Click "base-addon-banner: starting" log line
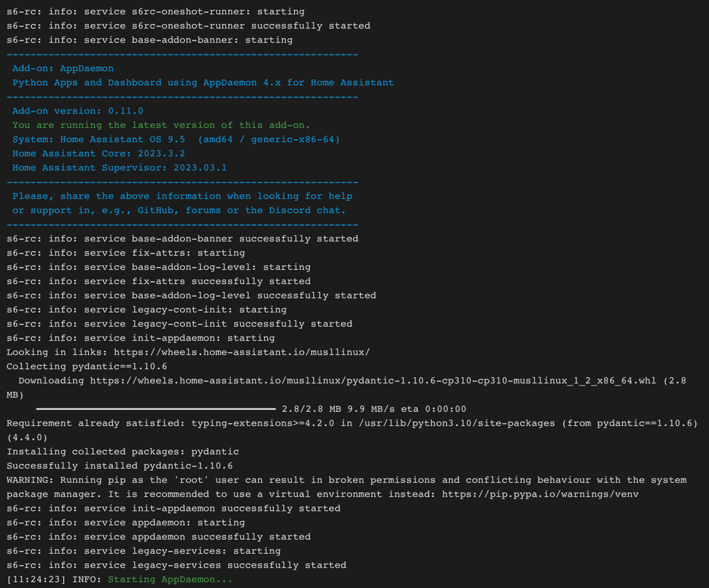The width and height of the screenshot is (709, 588). tap(150, 40)
